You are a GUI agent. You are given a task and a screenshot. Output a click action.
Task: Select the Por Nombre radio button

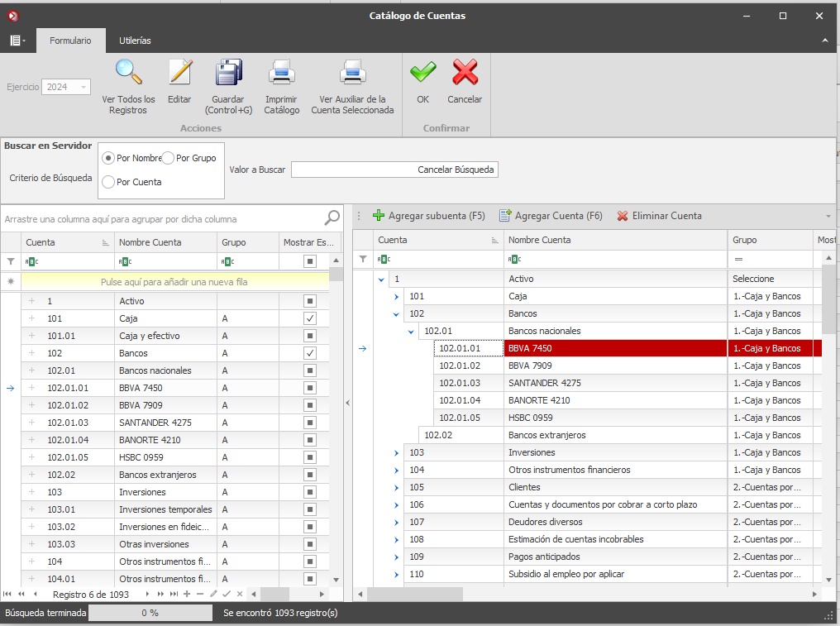[108, 158]
